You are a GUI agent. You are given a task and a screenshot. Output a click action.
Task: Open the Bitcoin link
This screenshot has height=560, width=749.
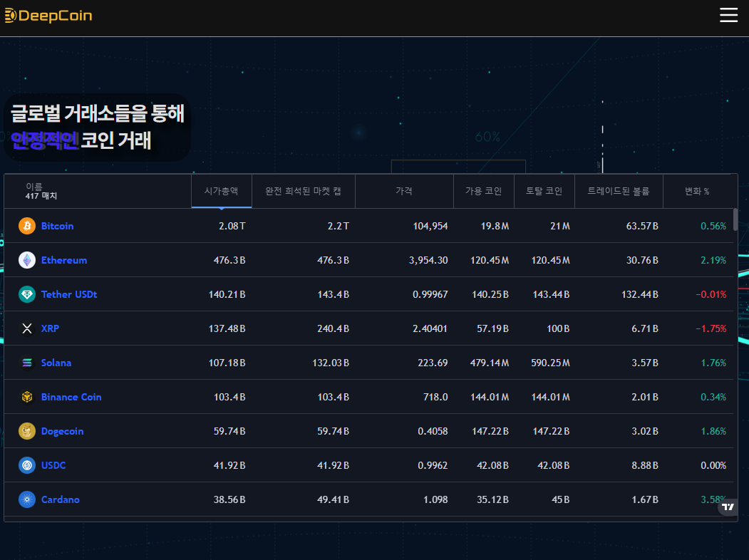[57, 226]
